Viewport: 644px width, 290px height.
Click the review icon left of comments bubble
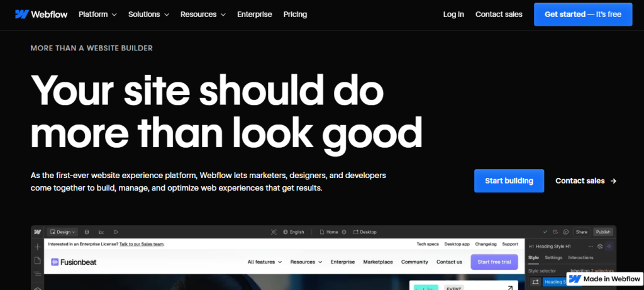pos(556,232)
